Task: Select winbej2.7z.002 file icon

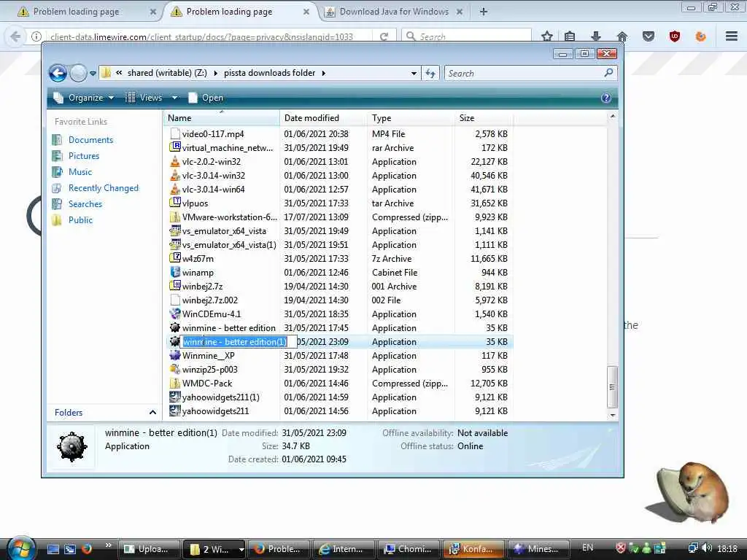Action: [175, 300]
